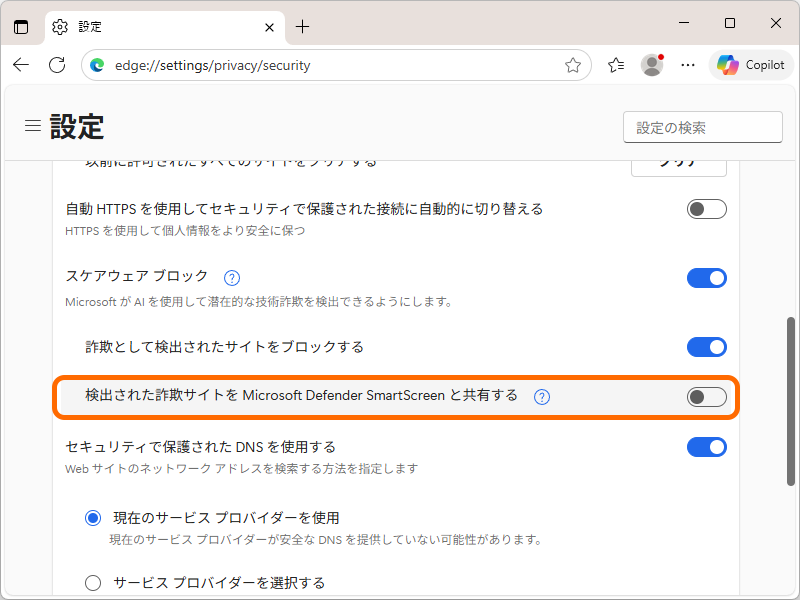
Task: Enable sharing detected scam sites with SmartScreen
Action: pyautogui.click(x=706, y=396)
